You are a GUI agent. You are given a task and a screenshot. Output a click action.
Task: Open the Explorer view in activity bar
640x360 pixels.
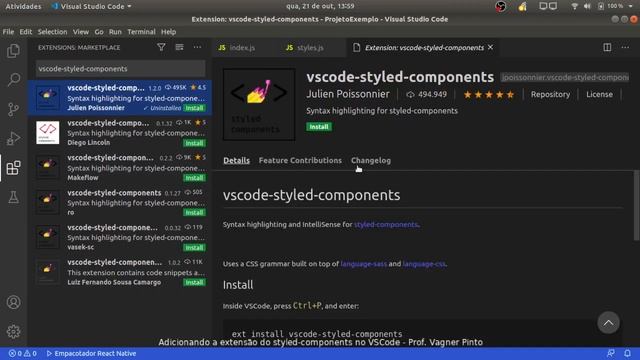(13, 51)
